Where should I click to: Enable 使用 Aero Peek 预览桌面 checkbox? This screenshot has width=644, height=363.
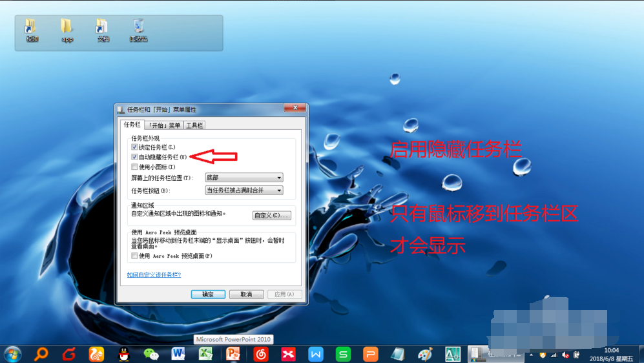[x=134, y=256]
